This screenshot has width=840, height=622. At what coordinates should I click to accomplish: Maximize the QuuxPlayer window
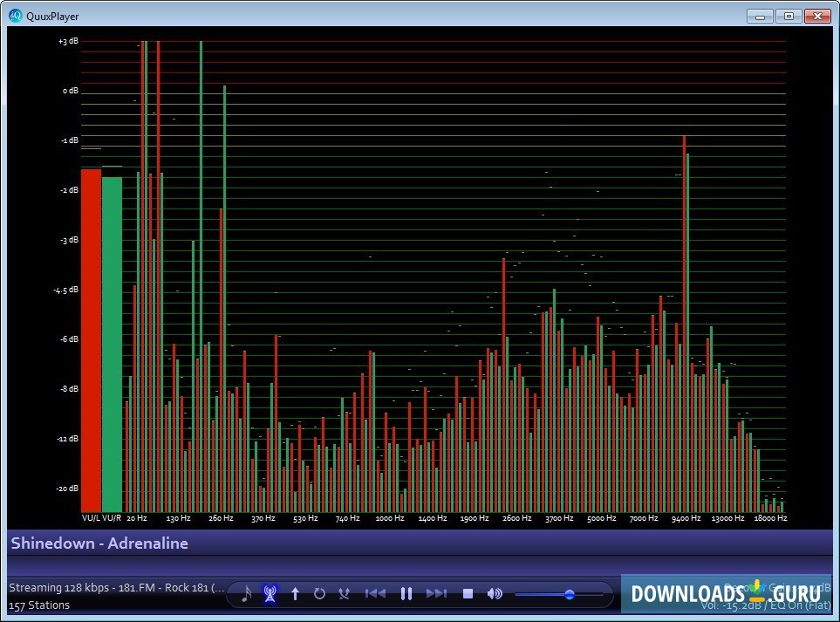[789, 16]
